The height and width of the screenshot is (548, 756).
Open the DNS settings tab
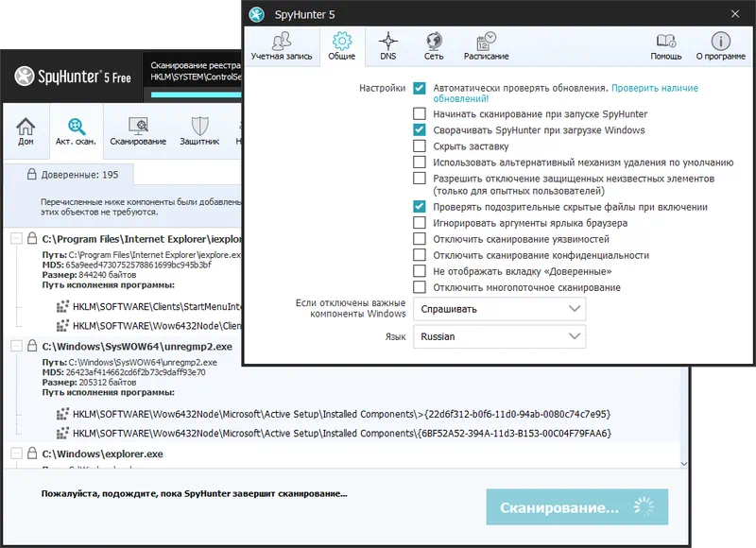(x=388, y=46)
